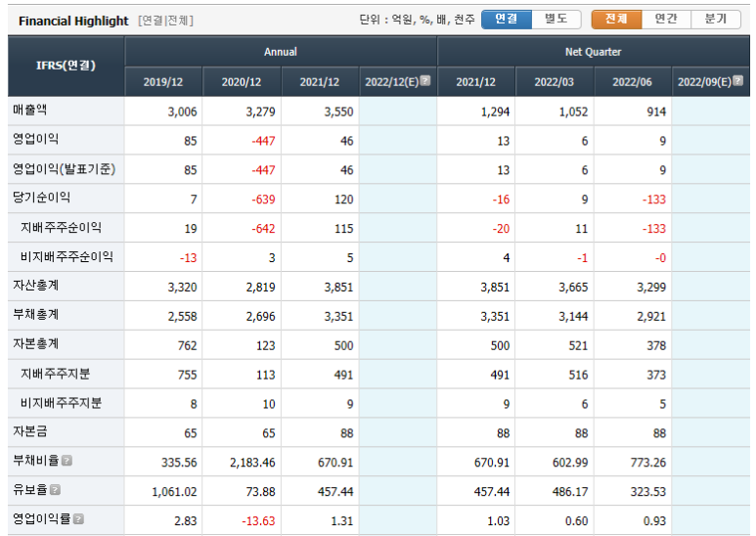Click the 2022/03 quarter column header
756x536 pixels.
(555, 82)
